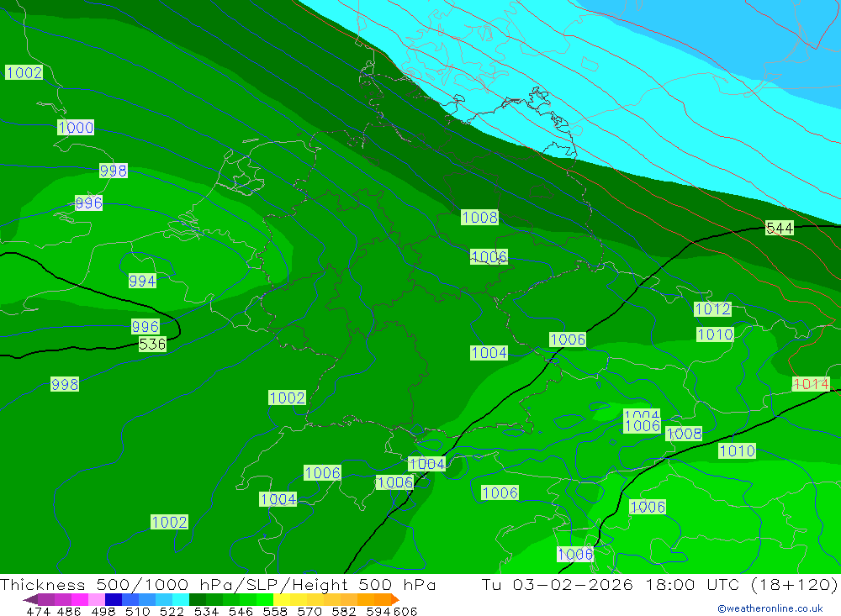Screen dimensions: 841x616
Task: Click the legend value 474
Action: (x=38, y=611)
